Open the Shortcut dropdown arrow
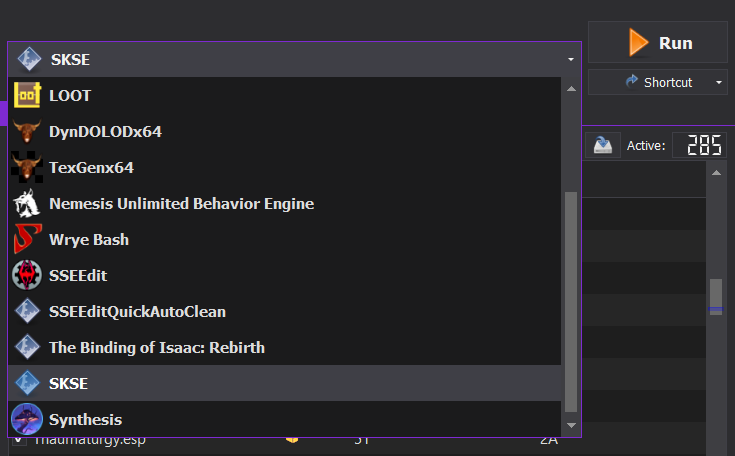735x456 pixels. click(719, 82)
